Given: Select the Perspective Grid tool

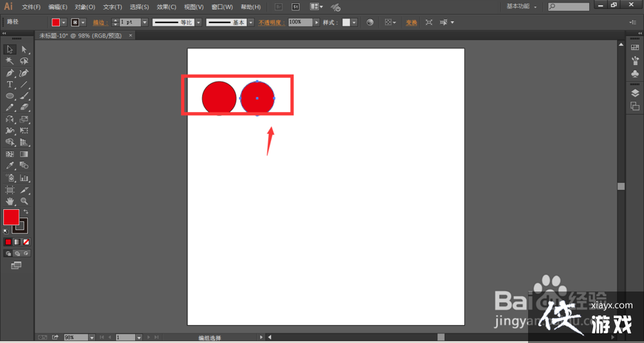Looking at the screenshot, I should (24, 142).
